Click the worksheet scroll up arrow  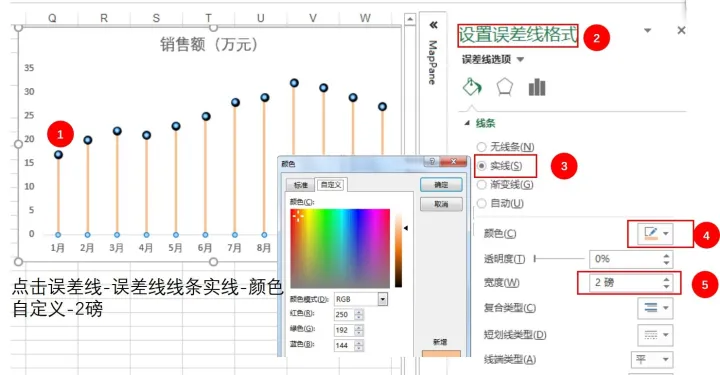[x=410, y=19]
